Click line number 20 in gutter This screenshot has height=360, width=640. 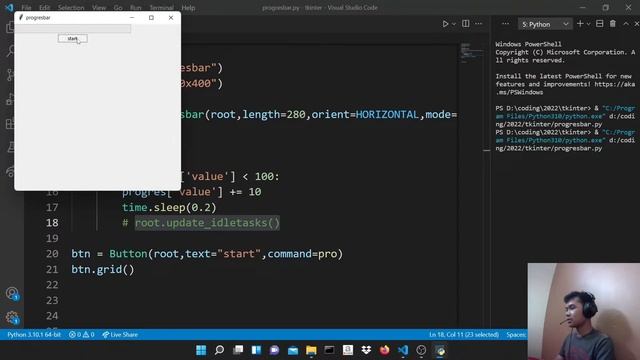52,254
